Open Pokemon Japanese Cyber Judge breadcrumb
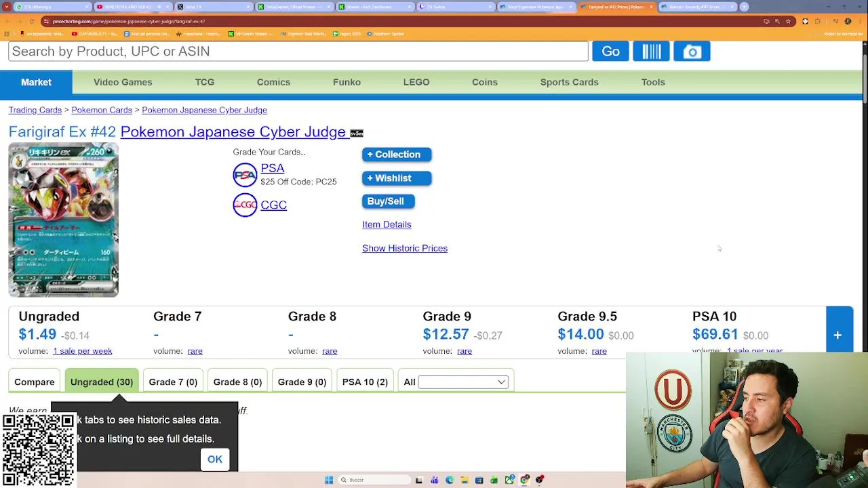868x488 pixels. pyautogui.click(x=204, y=110)
